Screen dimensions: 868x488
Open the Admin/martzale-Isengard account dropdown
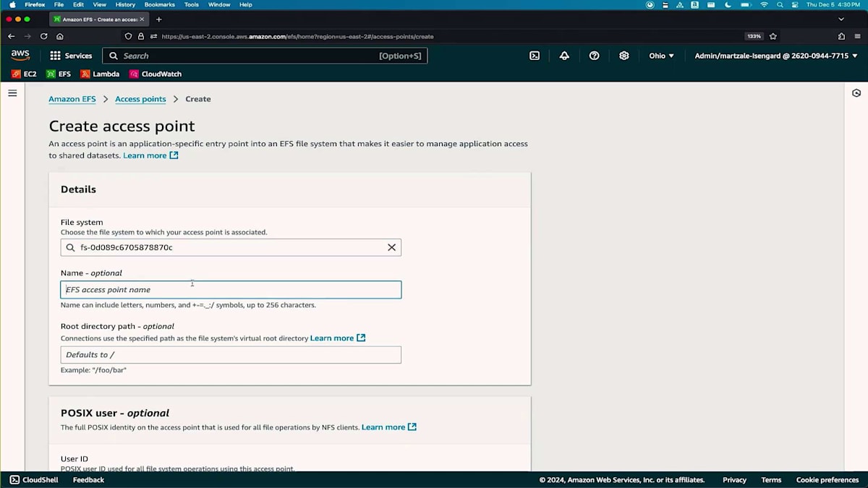pos(775,56)
